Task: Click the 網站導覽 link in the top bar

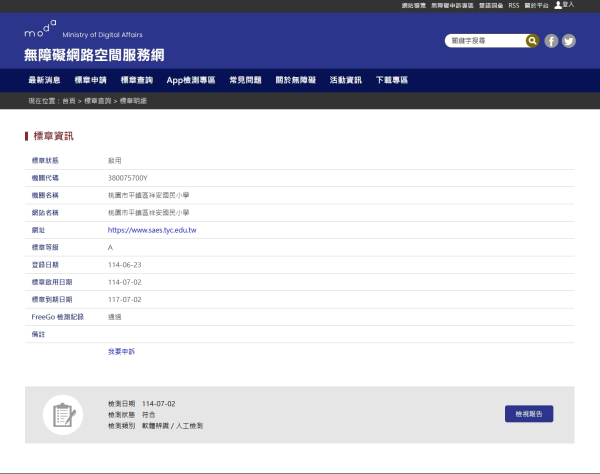Action: pyautogui.click(x=414, y=5)
